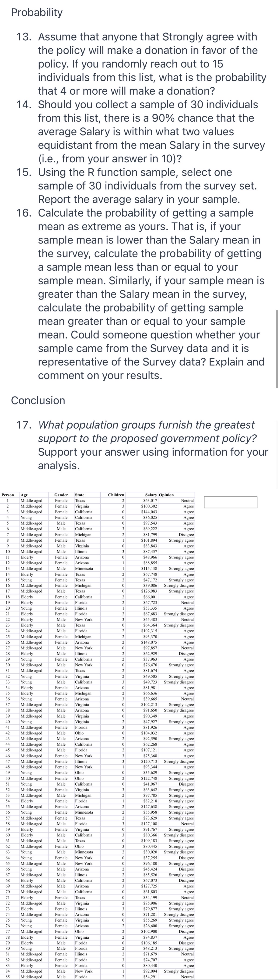The image size is (280, 980).
Task: Click the $148,075 salary cell
Action: click(x=149, y=642)
